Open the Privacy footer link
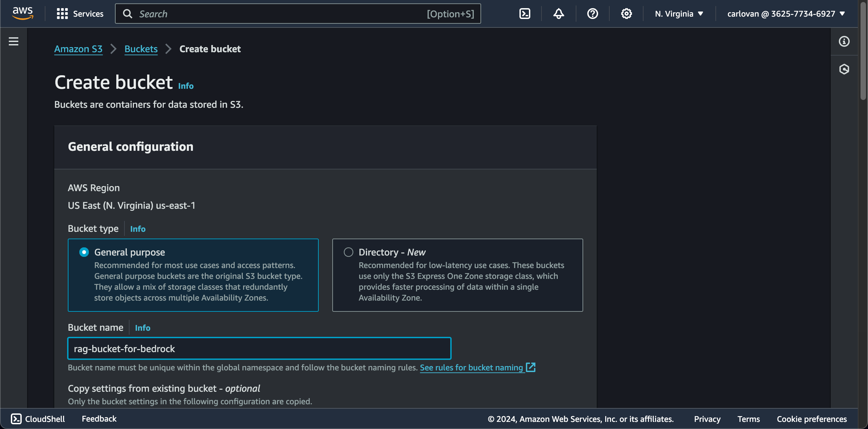 point(707,419)
